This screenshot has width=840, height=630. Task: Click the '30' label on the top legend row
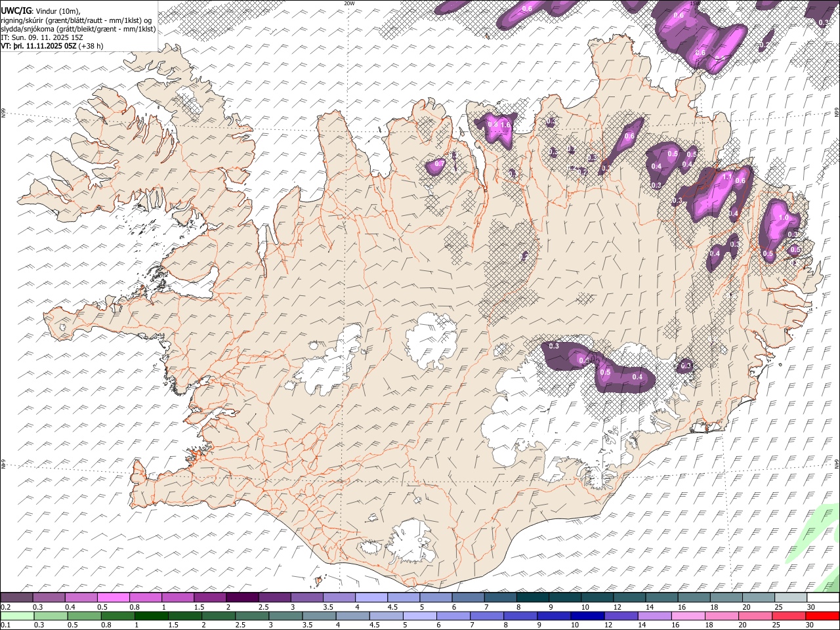pyautogui.click(x=810, y=607)
